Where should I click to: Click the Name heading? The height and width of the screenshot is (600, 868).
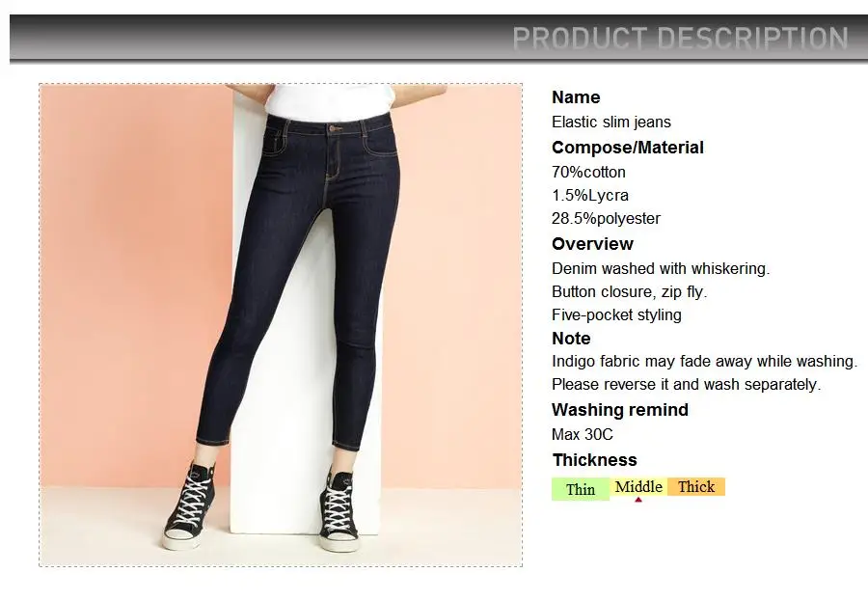click(x=576, y=97)
